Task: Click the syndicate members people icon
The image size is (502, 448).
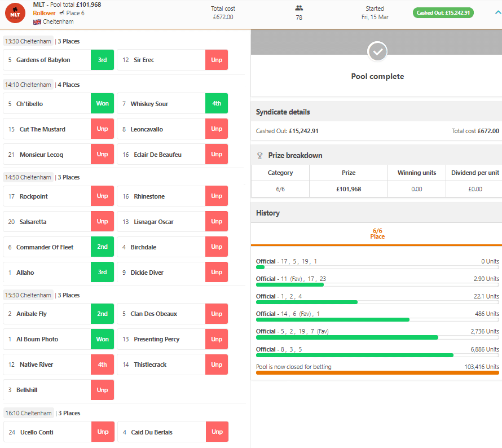Action: click(x=299, y=8)
